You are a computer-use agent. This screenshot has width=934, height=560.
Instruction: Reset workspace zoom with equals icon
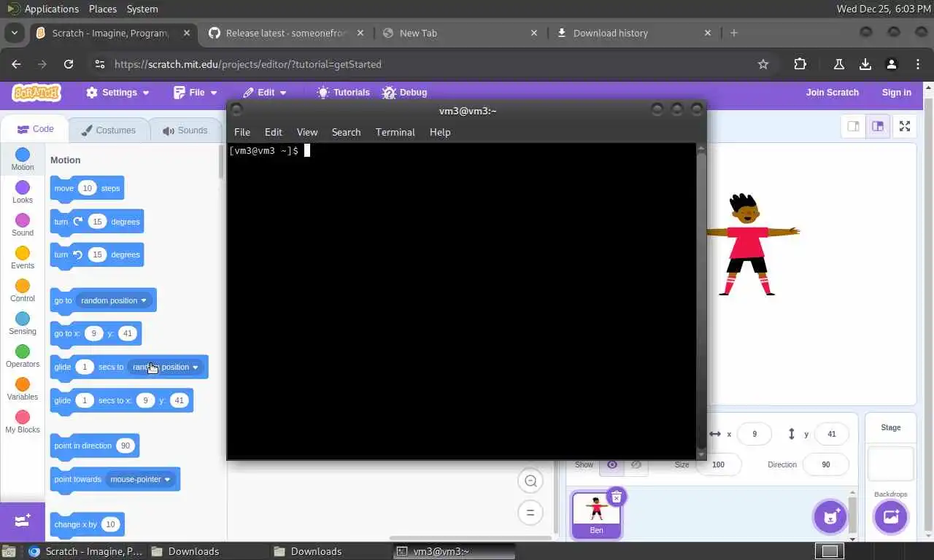tap(531, 513)
